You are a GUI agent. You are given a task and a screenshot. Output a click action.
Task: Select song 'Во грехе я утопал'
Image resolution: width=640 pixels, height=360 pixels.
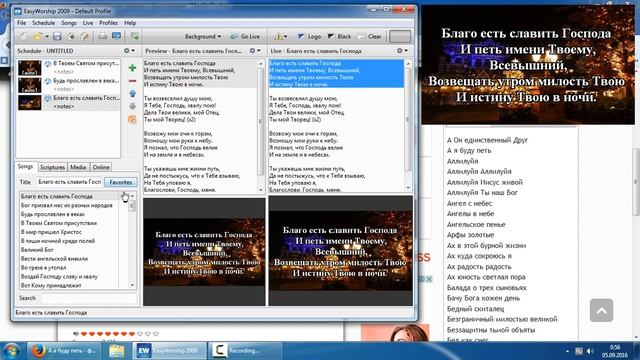click(x=43, y=268)
